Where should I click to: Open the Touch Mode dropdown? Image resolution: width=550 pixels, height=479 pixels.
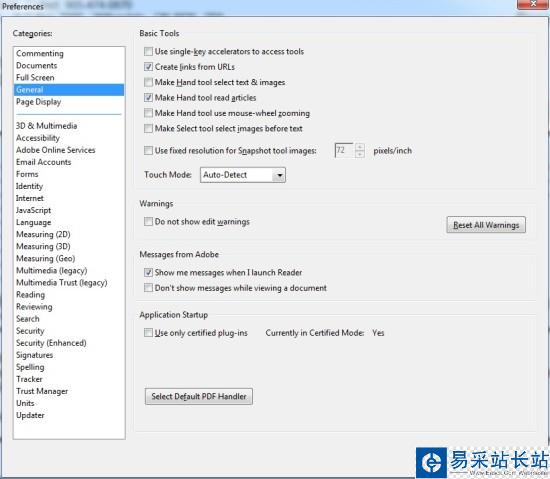tap(243, 175)
